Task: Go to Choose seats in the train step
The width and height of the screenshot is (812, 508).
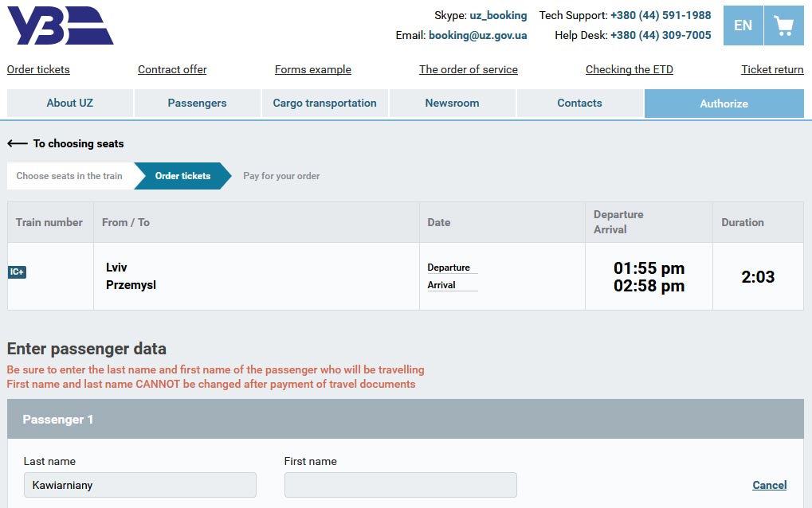Action: (x=70, y=176)
